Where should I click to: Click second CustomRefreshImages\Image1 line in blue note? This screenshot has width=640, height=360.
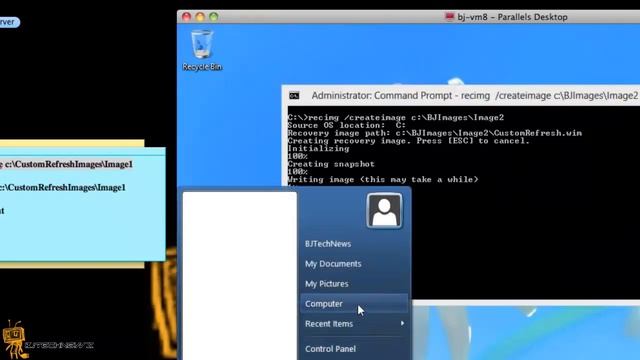click(x=62, y=187)
